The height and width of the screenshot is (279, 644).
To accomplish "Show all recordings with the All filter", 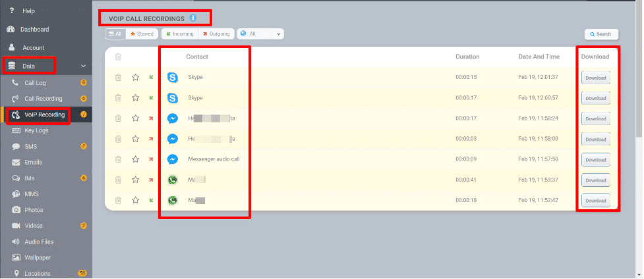I will click(115, 34).
